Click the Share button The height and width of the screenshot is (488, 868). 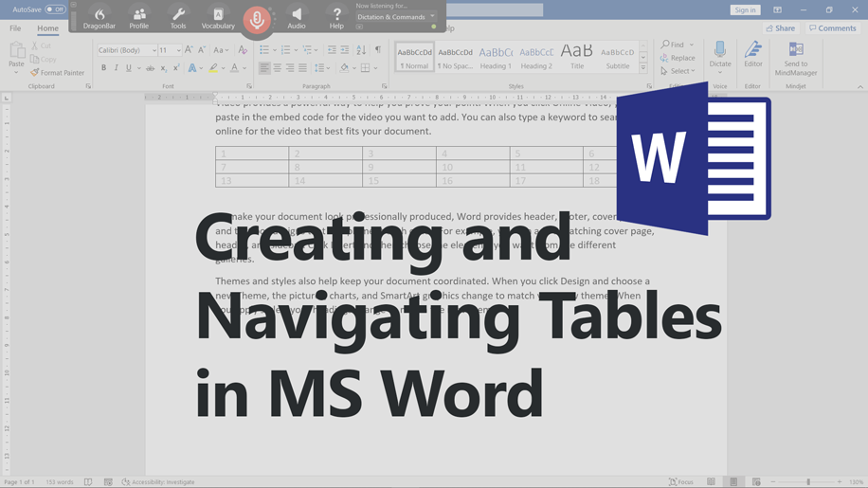782,28
